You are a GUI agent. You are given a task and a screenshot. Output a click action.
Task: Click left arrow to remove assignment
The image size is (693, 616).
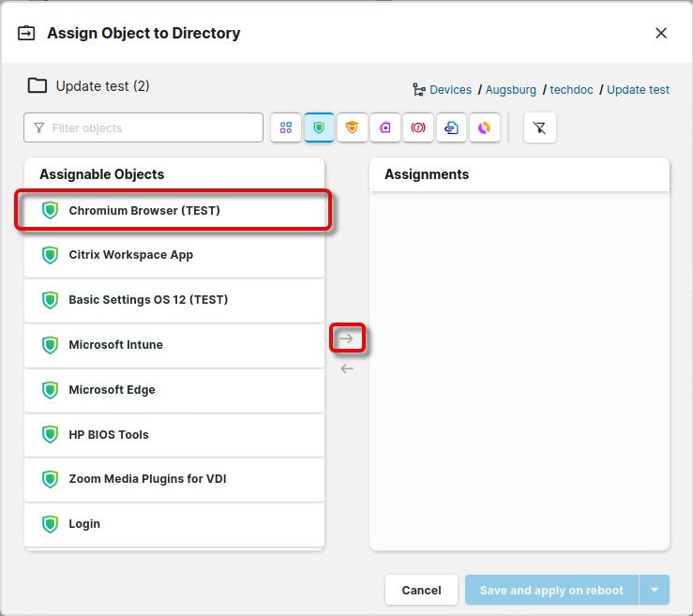(x=347, y=368)
